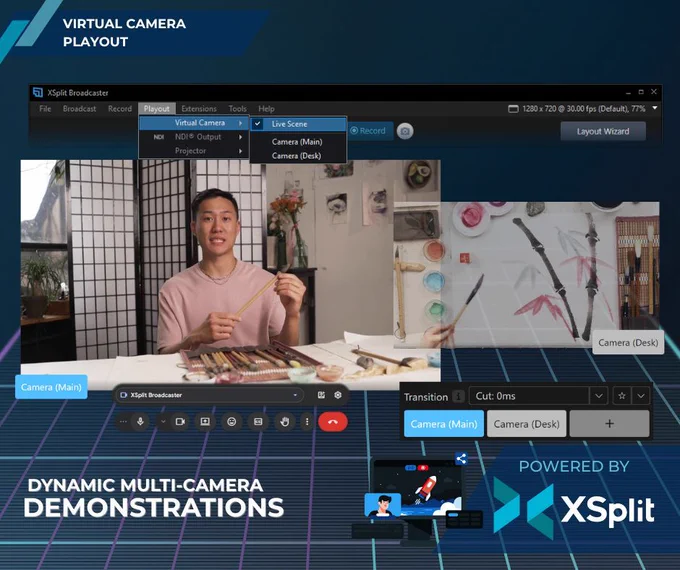
Task: Open the emoji reactions icon
Action: click(x=232, y=422)
